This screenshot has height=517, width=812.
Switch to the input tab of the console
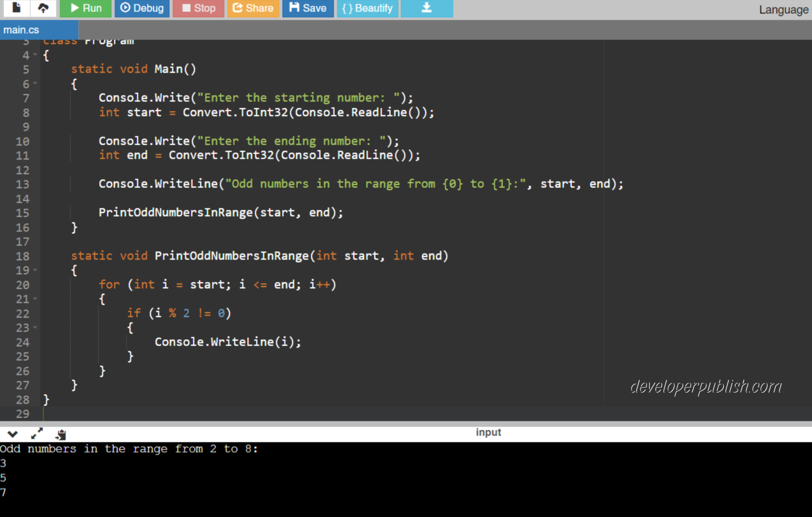(488, 432)
